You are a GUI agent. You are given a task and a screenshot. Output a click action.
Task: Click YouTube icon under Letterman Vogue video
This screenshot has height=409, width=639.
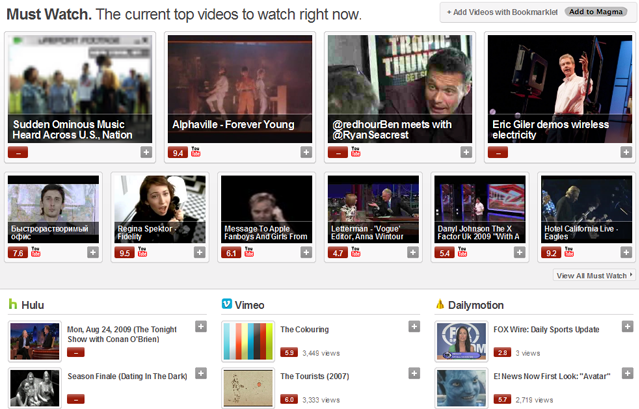356,252
